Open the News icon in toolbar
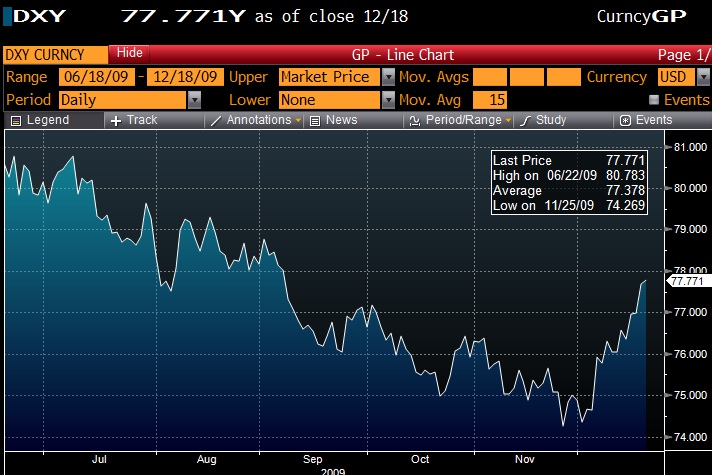The width and height of the screenshot is (712, 475). 315,120
